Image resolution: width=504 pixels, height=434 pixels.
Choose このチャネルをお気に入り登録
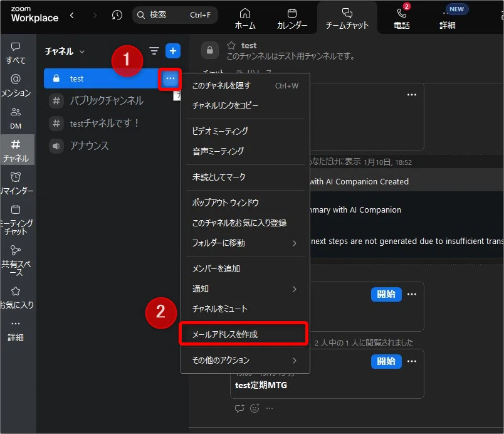point(245,223)
